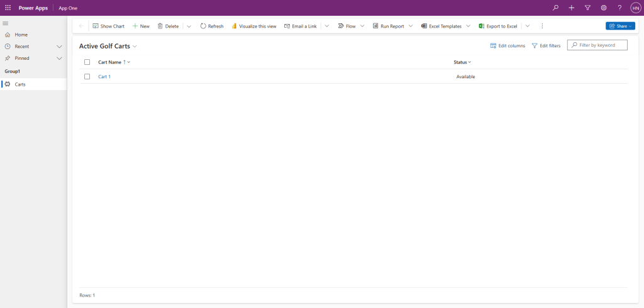Image resolution: width=644 pixels, height=308 pixels.
Task: Open the settings gear icon
Action: 604,8
